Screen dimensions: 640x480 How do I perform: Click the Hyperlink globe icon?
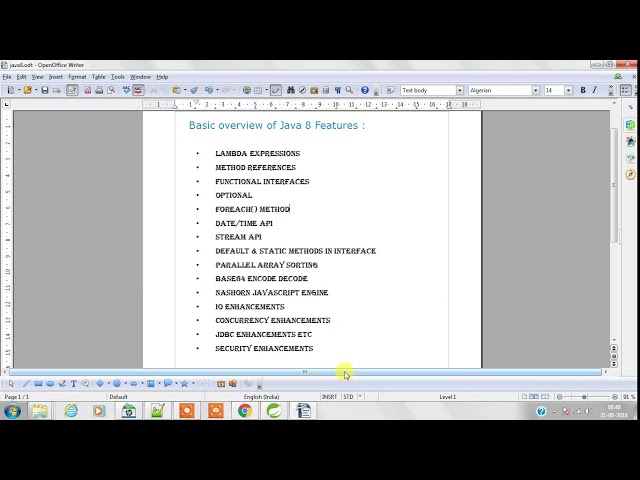tap(247, 90)
